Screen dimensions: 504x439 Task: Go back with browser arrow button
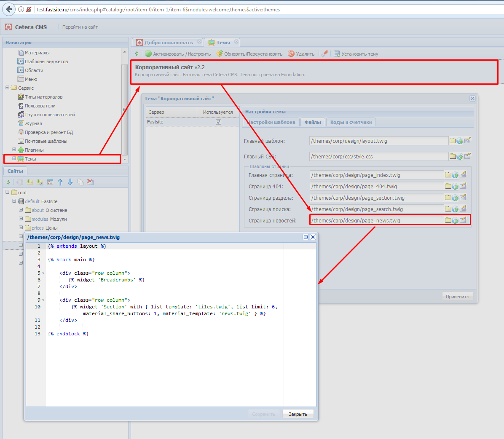[9, 9]
